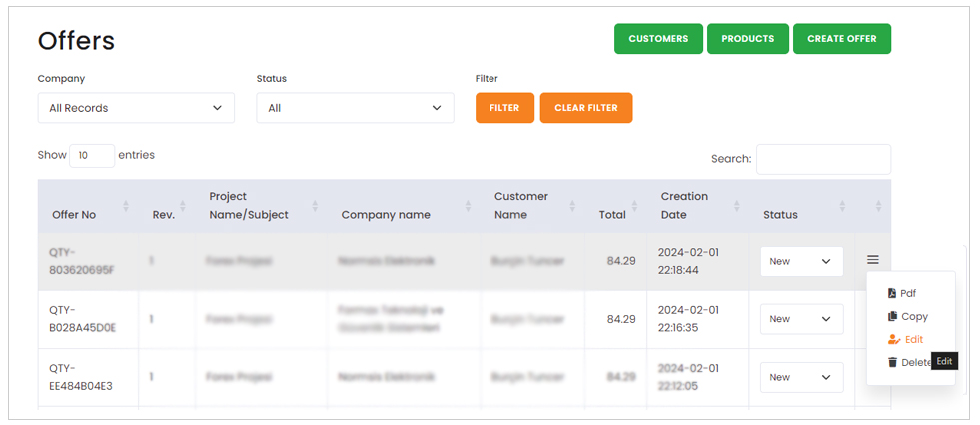Screen dimensions: 980x425
Task: Click the Search input field
Action: click(x=823, y=159)
